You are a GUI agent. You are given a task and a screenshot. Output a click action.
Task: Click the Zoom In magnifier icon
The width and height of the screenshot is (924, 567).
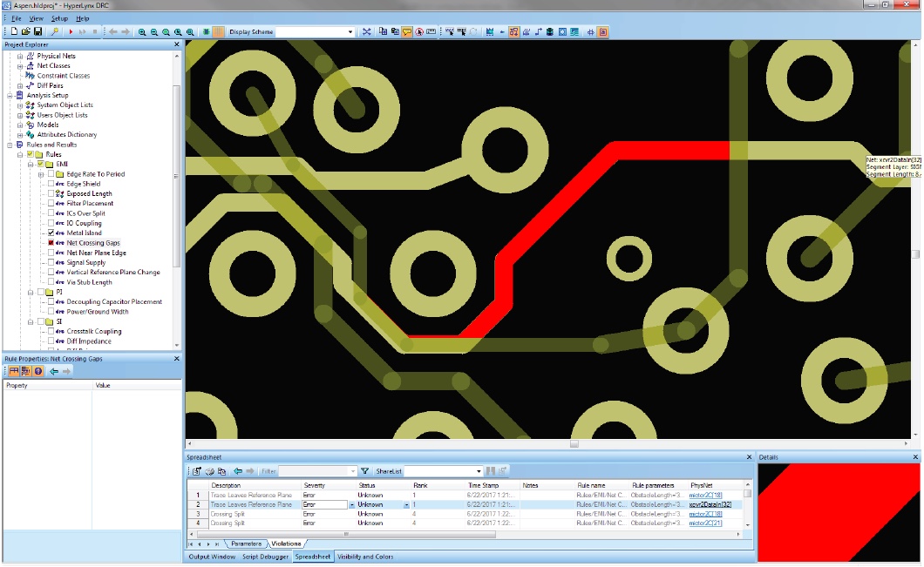[142, 32]
